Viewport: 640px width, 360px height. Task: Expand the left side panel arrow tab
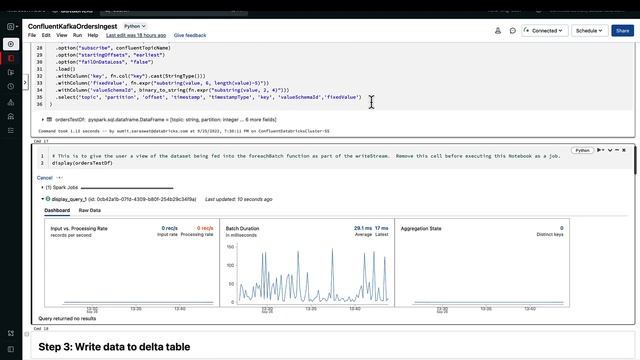(x=25, y=82)
